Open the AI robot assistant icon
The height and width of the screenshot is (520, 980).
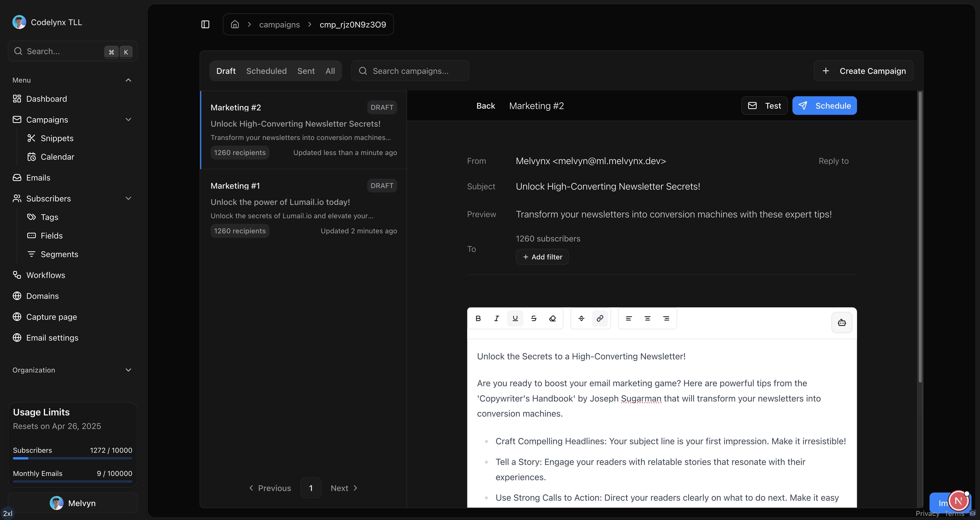(x=842, y=323)
